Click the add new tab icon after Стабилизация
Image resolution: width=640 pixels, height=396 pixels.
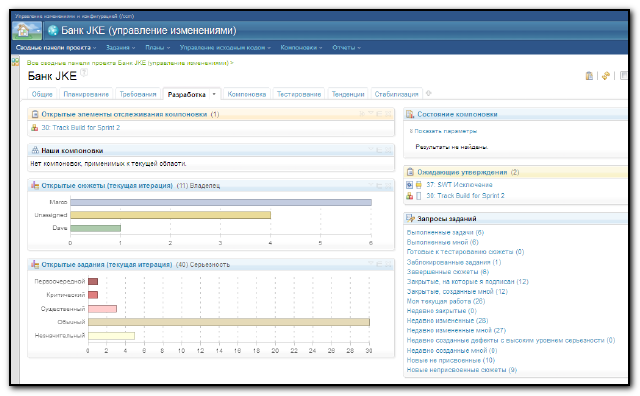429,93
